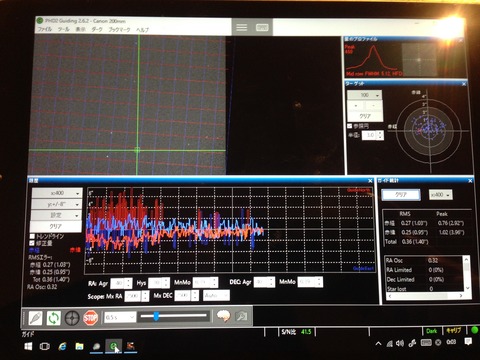Open the connect equipment toolbar icon
The height and width of the screenshot is (360, 480).
tap(36, 318)
